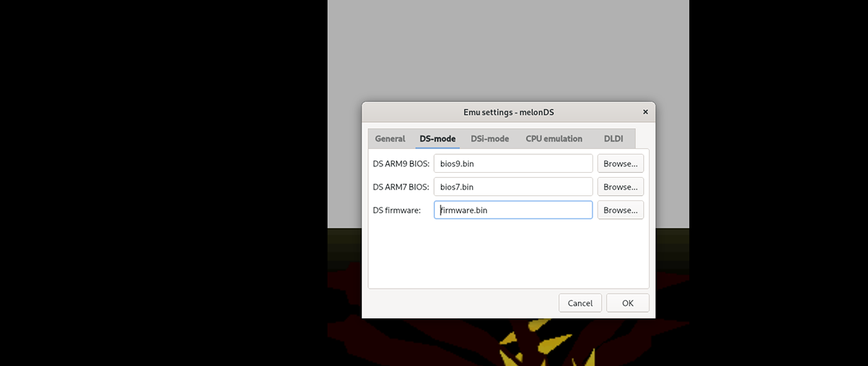Click inside the DS firmware path field
868x366 pixels.
tap(514, 210)
